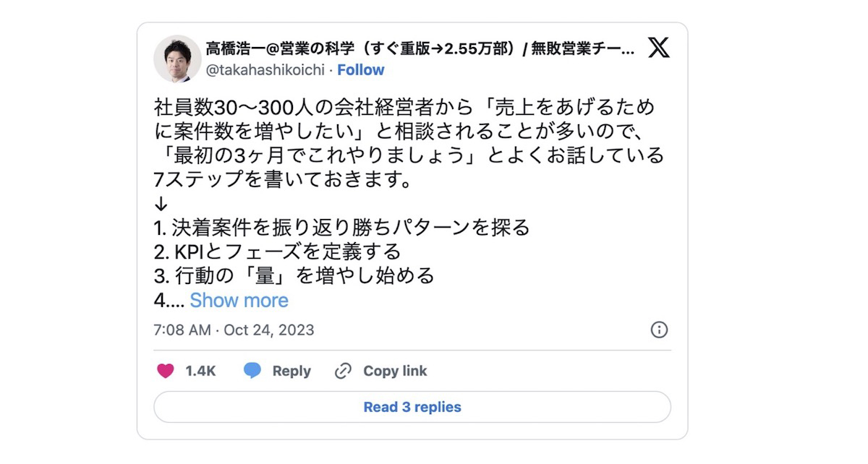
Task: Open the author's profile photo
Action: tap(177, 59)
